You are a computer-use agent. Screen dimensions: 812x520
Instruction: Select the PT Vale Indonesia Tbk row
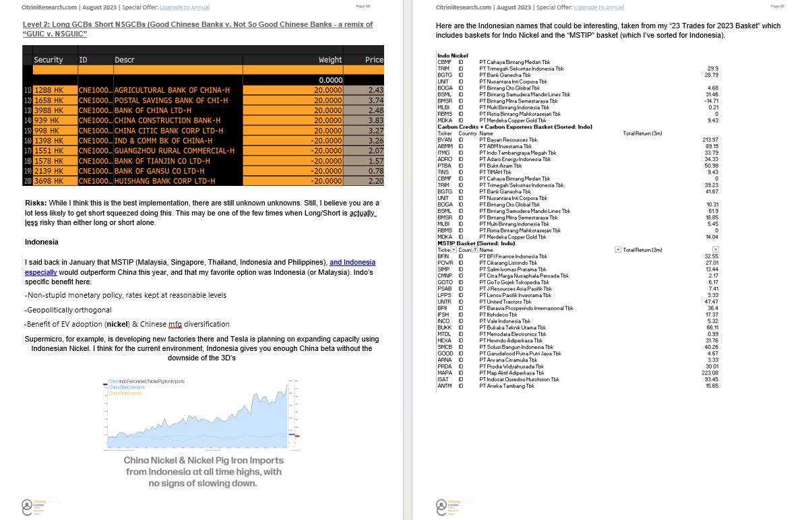(578, 321)
